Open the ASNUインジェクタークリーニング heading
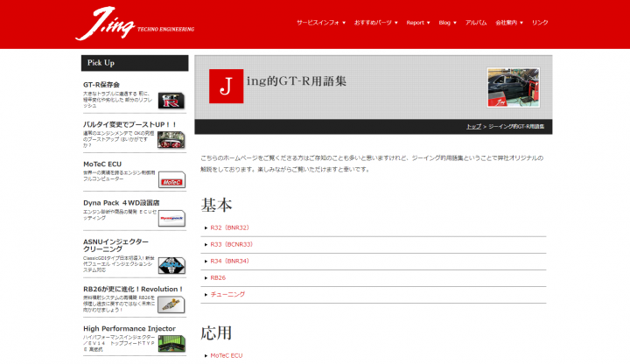The image size is (630, 364). tap(115, 245)
